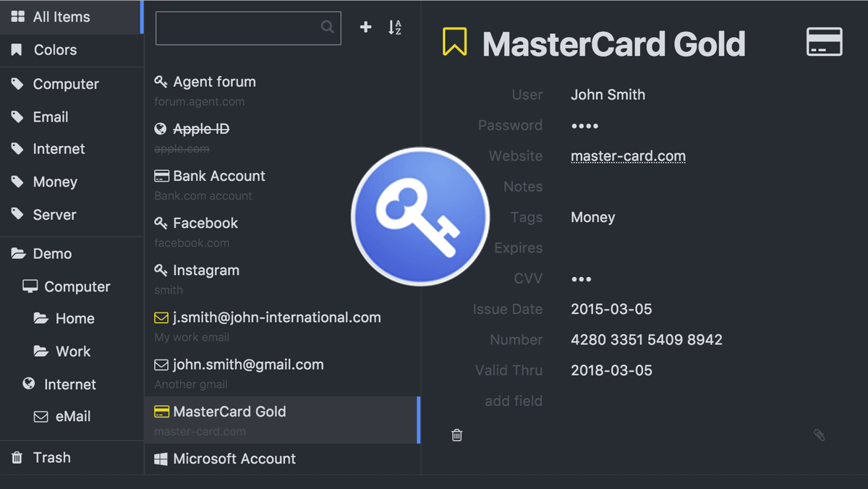Click the User value John Smith
Screen dimensions: 868x489
point(608,95)
